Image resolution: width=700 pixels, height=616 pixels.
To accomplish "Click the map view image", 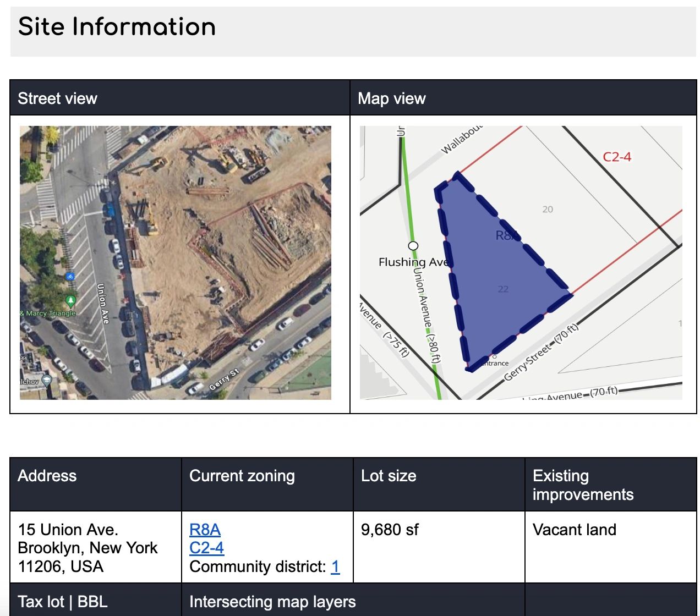I will click(521, 263).
